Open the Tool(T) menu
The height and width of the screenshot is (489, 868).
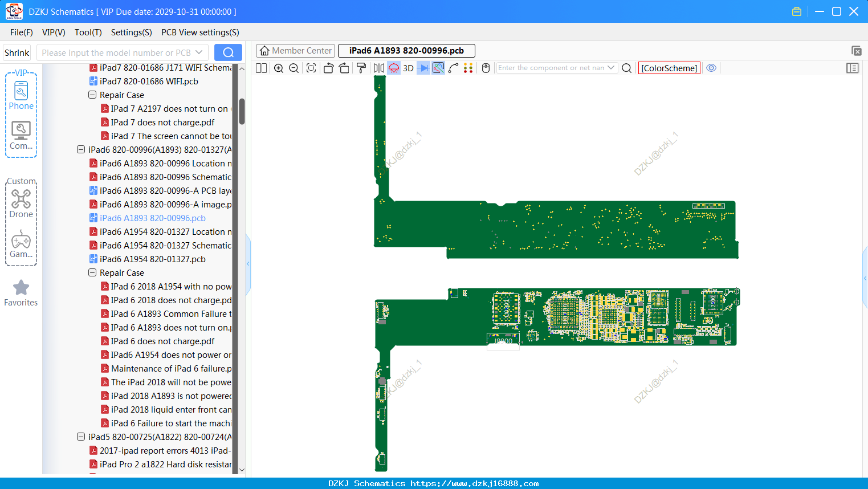click(88, 32)
